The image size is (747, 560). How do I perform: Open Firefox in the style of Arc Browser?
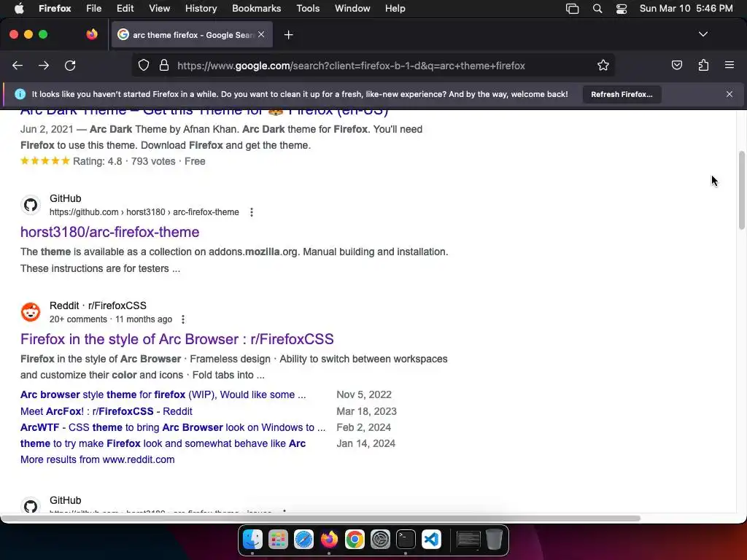click(177, 339)
